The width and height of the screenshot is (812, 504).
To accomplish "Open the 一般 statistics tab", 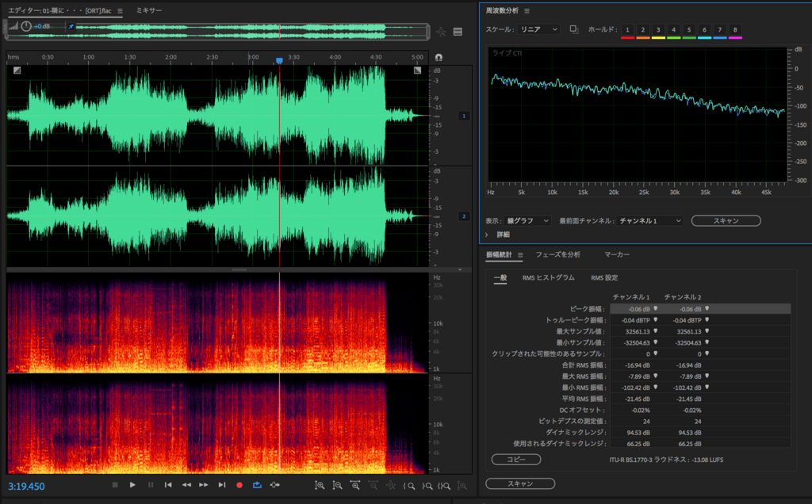I will point(500,278).
